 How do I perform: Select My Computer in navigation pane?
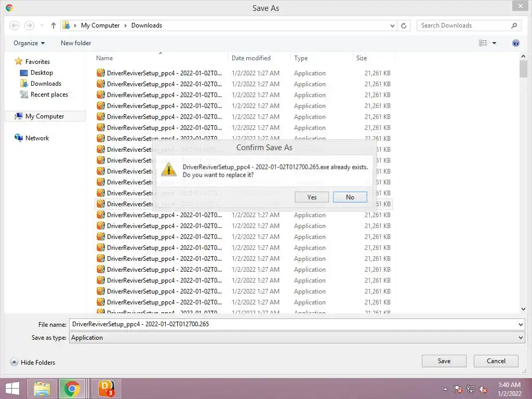(x=45, y=116)
